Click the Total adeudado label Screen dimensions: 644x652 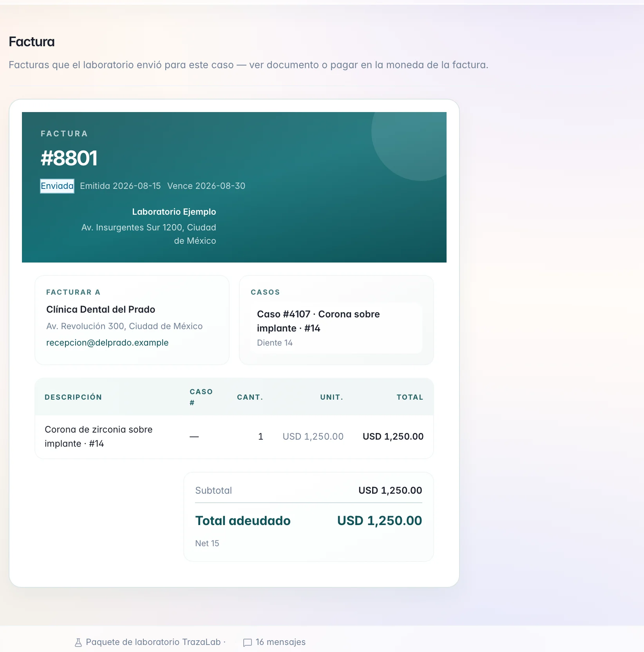click(x=243, y=521)
